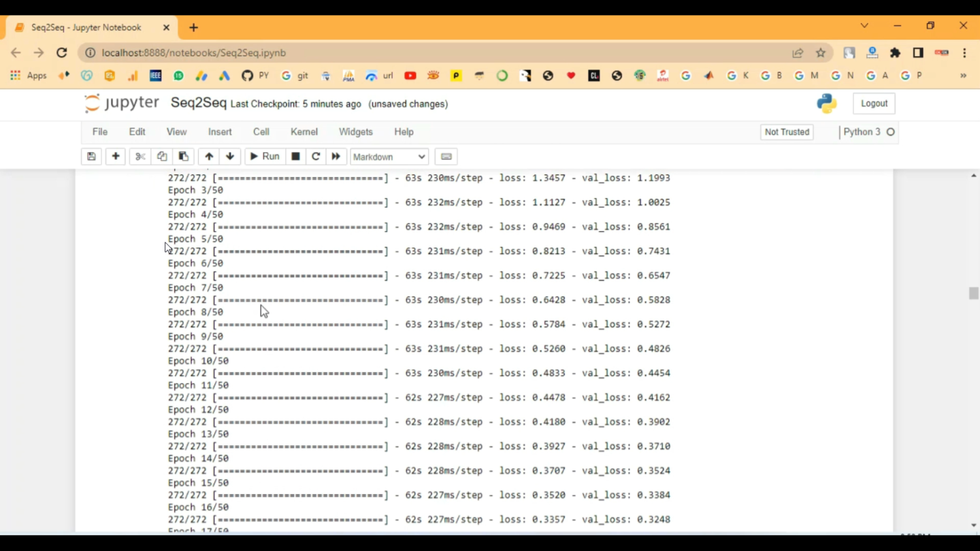This screenshot has width=980, height=551.
Task: Bookmark this page with the star icon
Action: tap(821, 53)
